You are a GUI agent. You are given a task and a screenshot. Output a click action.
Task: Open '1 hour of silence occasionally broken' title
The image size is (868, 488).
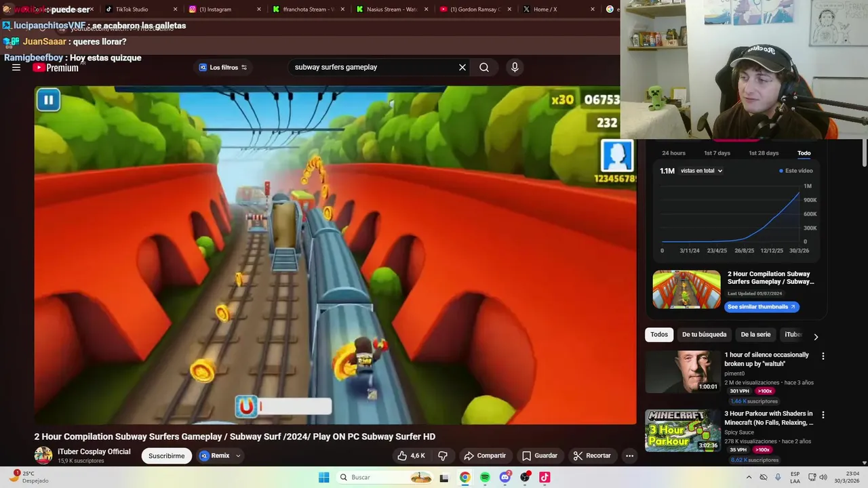click(767, 359)
